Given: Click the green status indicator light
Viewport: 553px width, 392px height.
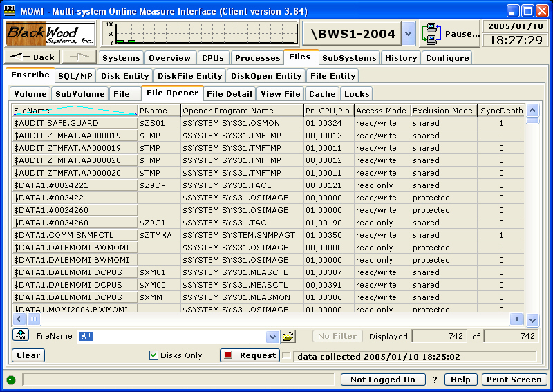Looking at the screenshot, I should coord(11,380).
